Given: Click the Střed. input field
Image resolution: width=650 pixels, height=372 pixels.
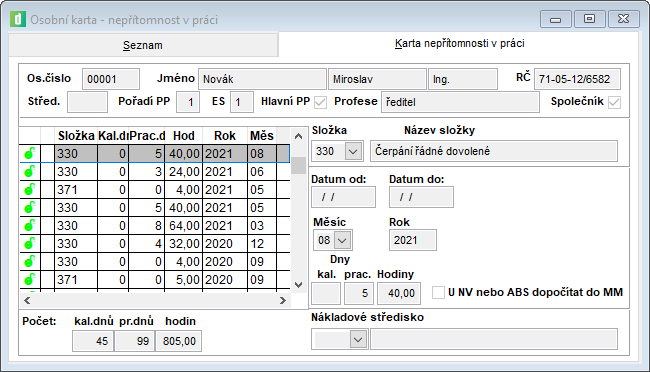Looking at the screenshot, I should tap(87, 102).
